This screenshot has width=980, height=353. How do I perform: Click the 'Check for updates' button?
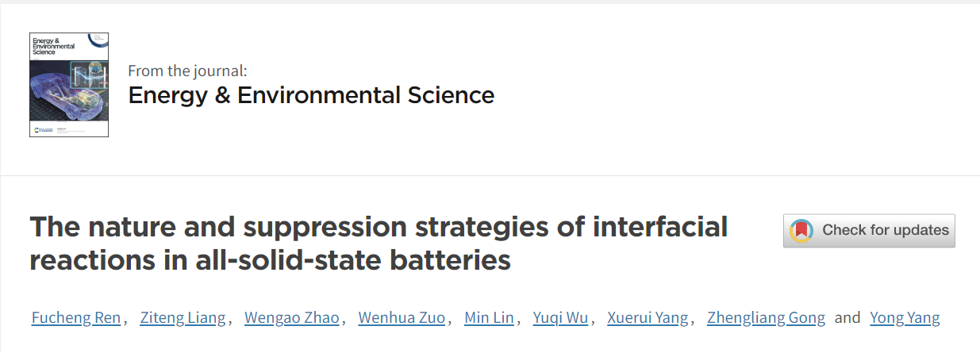[x=869, y=231]
